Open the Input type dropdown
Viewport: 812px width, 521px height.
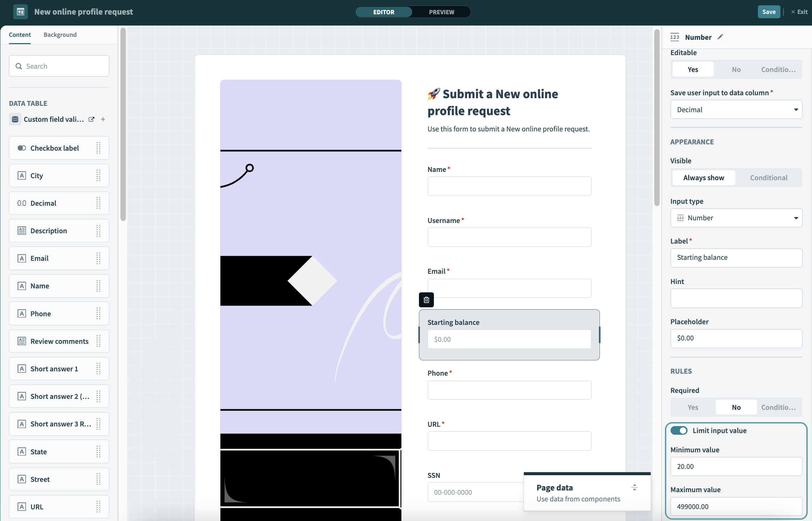[x=737, y=217]
